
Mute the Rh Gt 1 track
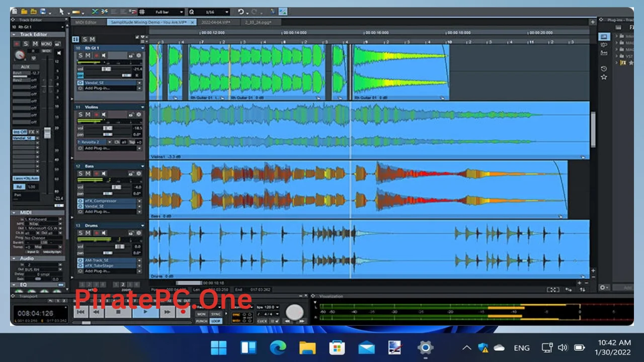click(x=88, y=55)
